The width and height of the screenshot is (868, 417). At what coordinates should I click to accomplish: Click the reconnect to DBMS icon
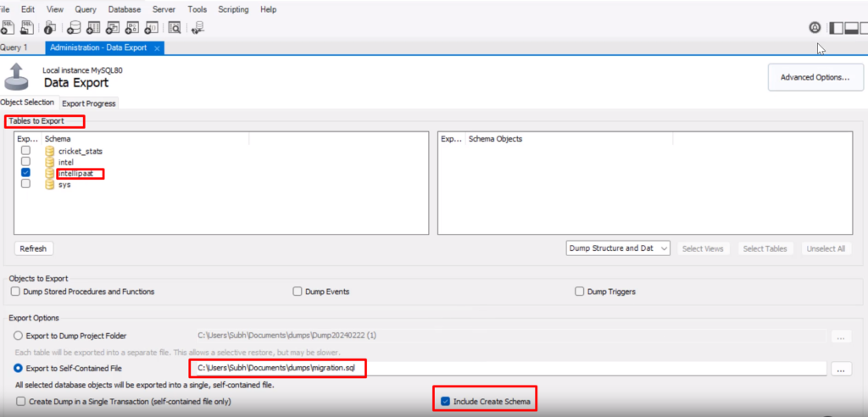click(x=198, y=27)
